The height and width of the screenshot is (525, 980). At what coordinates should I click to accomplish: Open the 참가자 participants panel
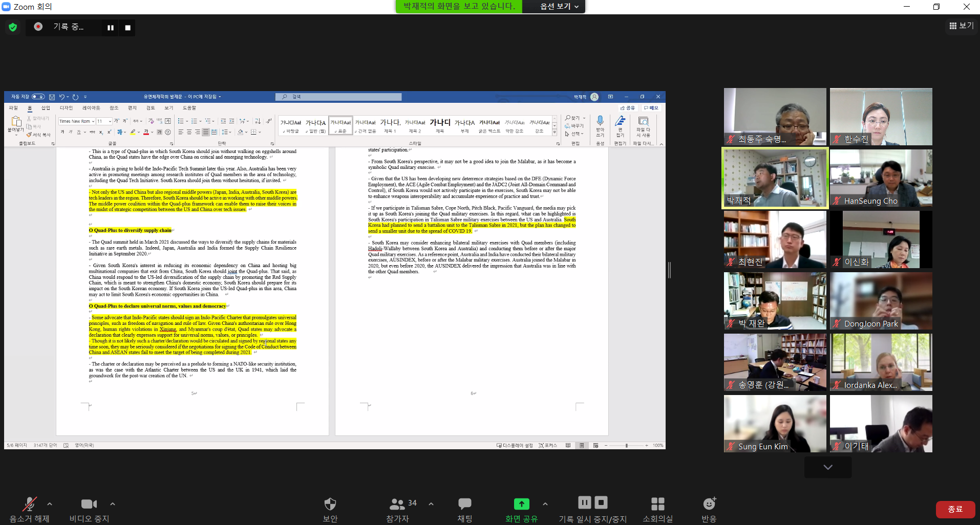tap(398, 508)
